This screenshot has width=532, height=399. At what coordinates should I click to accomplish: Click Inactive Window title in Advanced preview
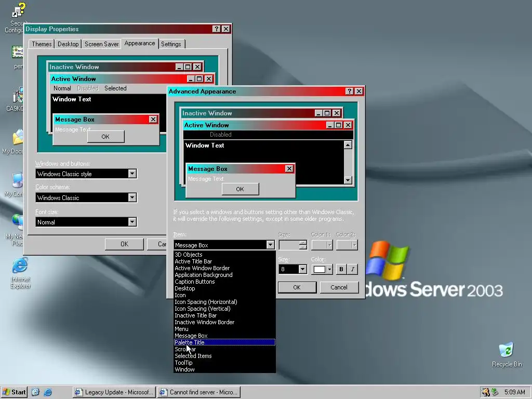pyautogui.click(x=207, y=113)
